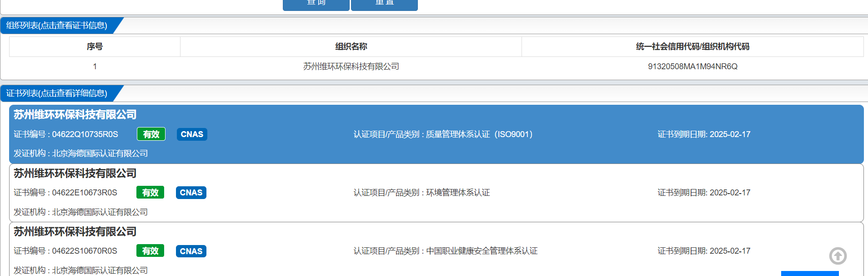The width and height of the screenshot is (868, 276).
Task: Click the 查询 search button
Action: 316,4
